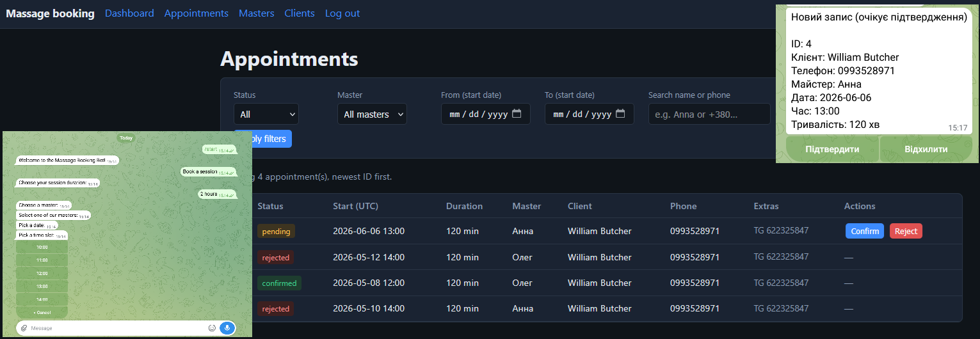Pick the 10:00 time slot in Telegram
The height and width of the screenshot is (339, 980).
[42, 247]
